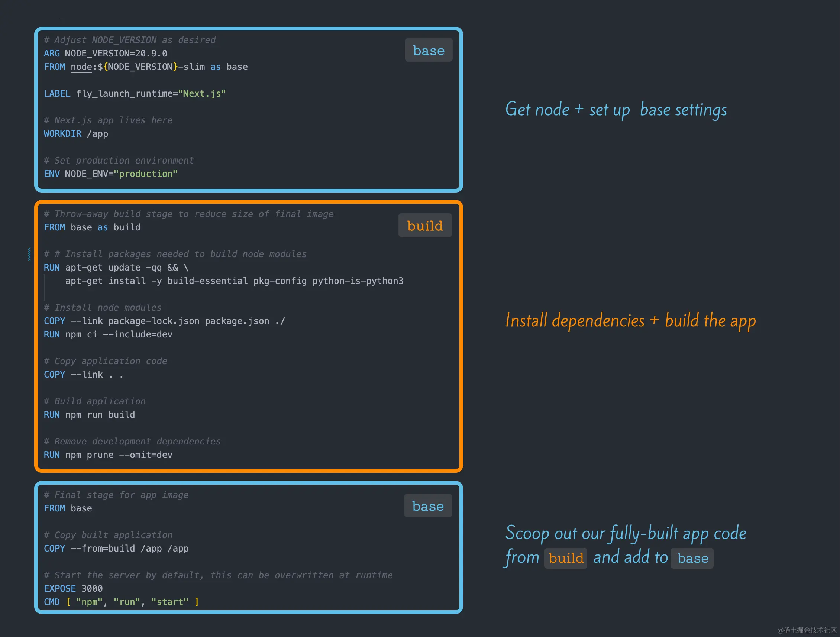Click the 'RUN npm run build' line
Image resolution: width=840 pixels, height=637 pixels.
[x=89, y=414]
